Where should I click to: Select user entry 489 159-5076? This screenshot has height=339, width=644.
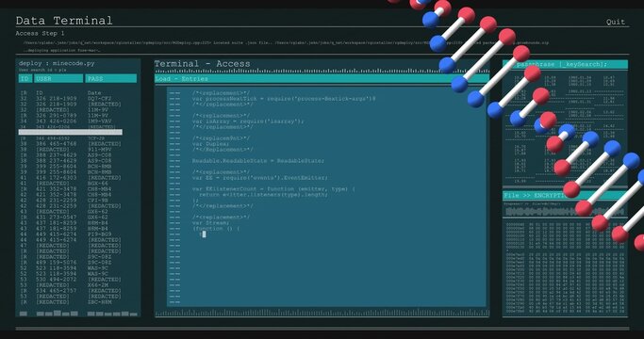56,262
